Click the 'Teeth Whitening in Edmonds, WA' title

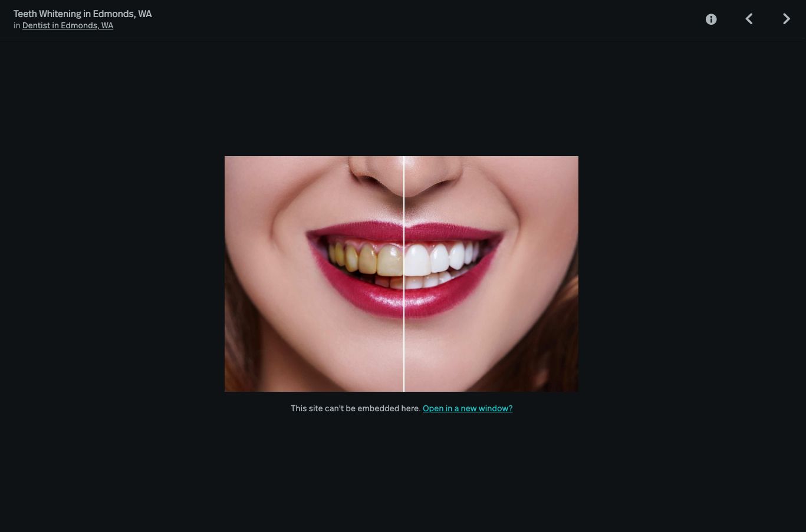(83, 14)
